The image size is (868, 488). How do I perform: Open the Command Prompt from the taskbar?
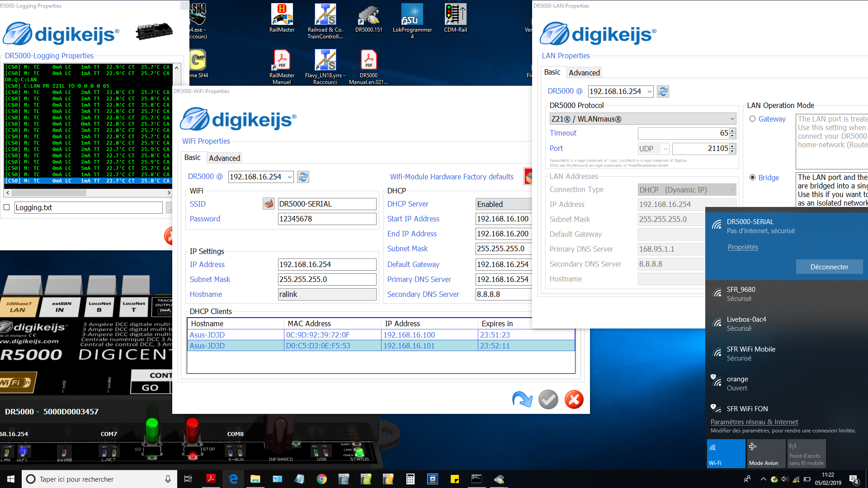click(477, 479)
